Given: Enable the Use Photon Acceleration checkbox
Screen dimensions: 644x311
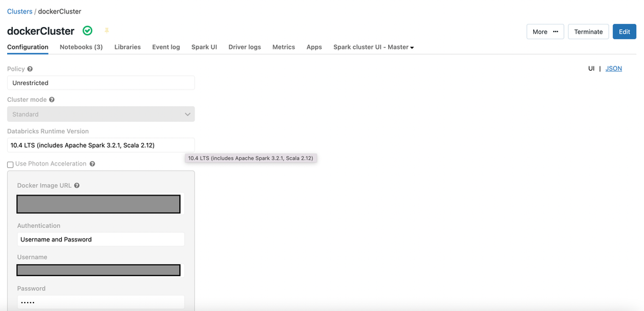Looking at the screenshot, I should [x=10, y=165].
